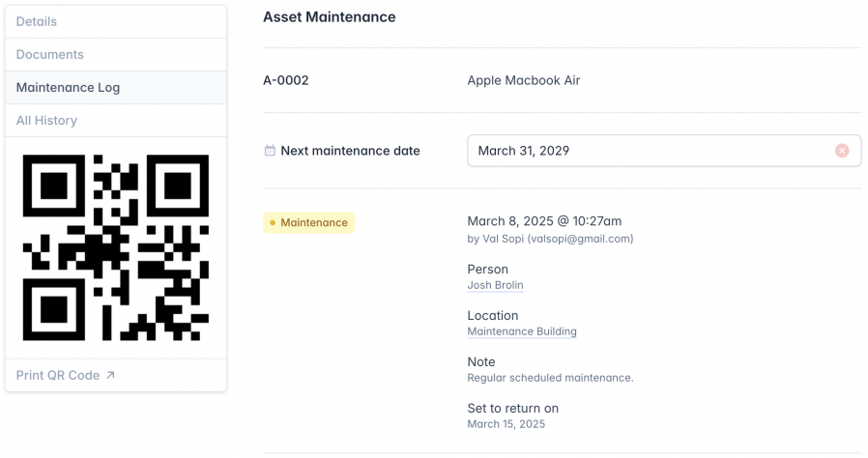This screenshot has height=458, width=868.
Task: Open the Print QR Code link
Action: click(x=66, y=375)
